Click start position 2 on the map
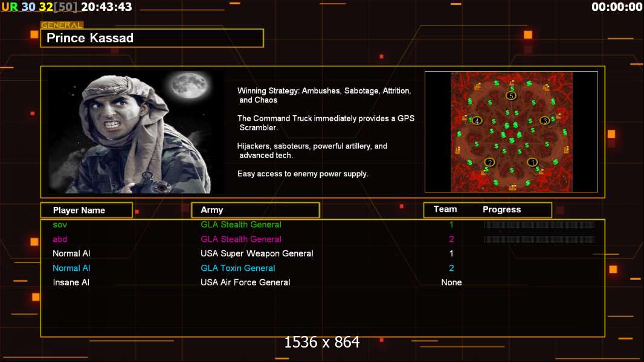Viewport: 644px width, 362px height. pos(489,162)
